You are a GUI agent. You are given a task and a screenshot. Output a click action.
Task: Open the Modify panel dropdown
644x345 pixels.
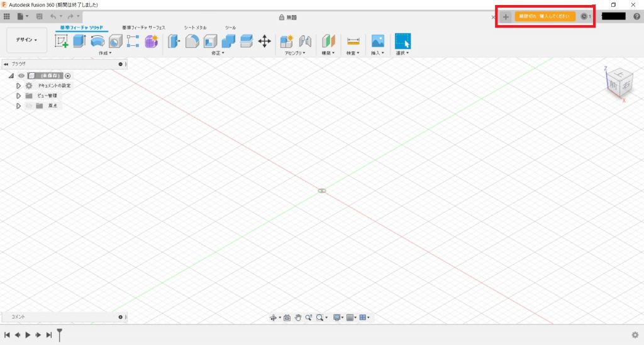click(x=218, y=53)
